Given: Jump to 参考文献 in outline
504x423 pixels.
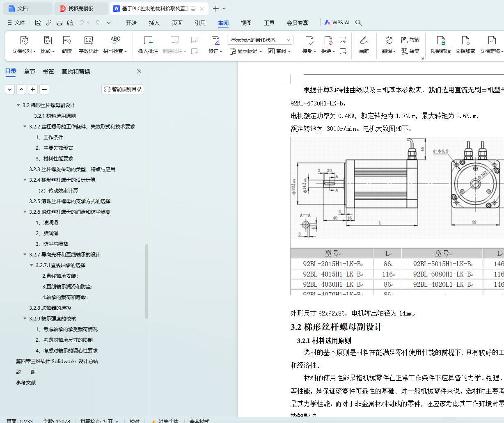Looking at the screenshot, I should [x=26, y=383].
